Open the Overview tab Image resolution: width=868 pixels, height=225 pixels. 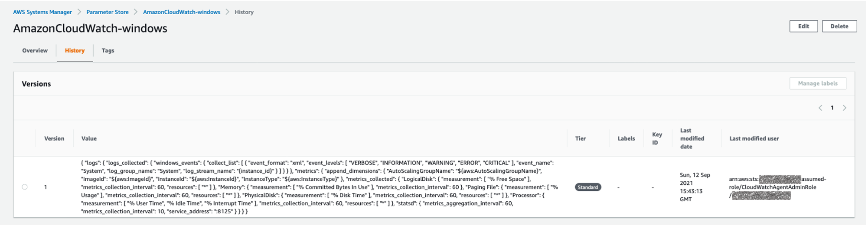coord(35,51)
